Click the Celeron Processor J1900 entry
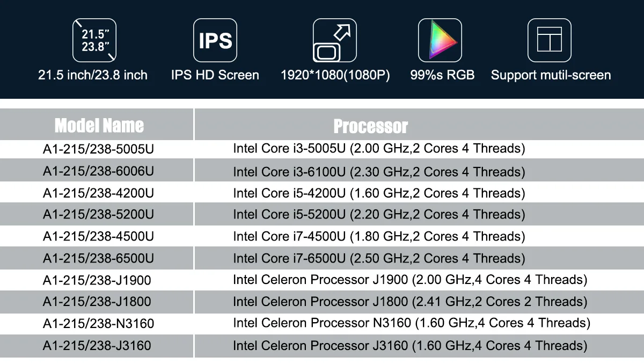Screen dimensions: 644x364 (410, 280)
